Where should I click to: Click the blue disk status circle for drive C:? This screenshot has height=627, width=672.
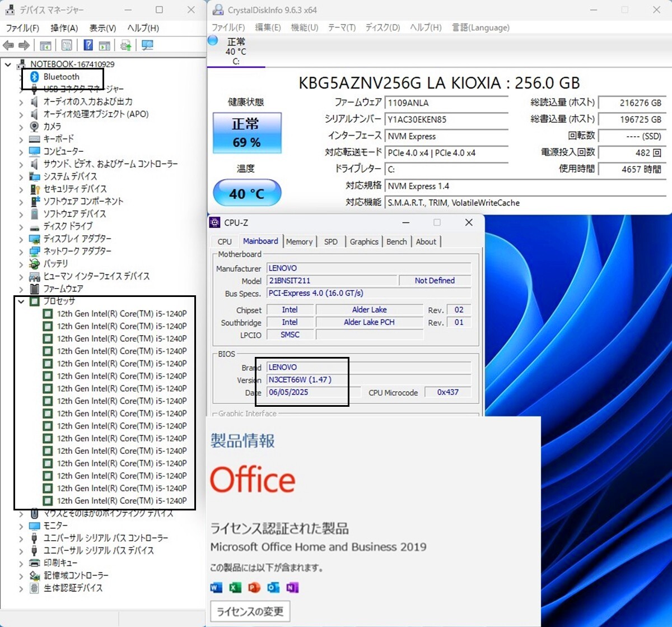coord(213,40)
